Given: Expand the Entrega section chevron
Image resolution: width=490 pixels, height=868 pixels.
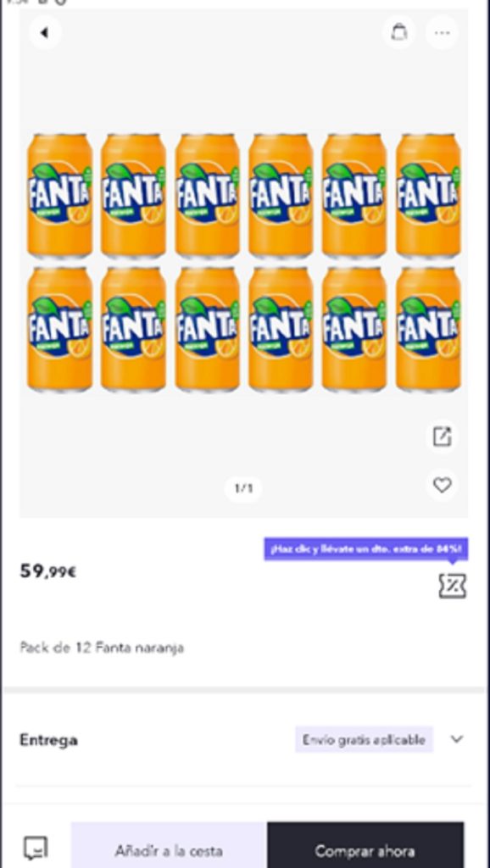Looking at the screenshot, I should tap(456, 739).
